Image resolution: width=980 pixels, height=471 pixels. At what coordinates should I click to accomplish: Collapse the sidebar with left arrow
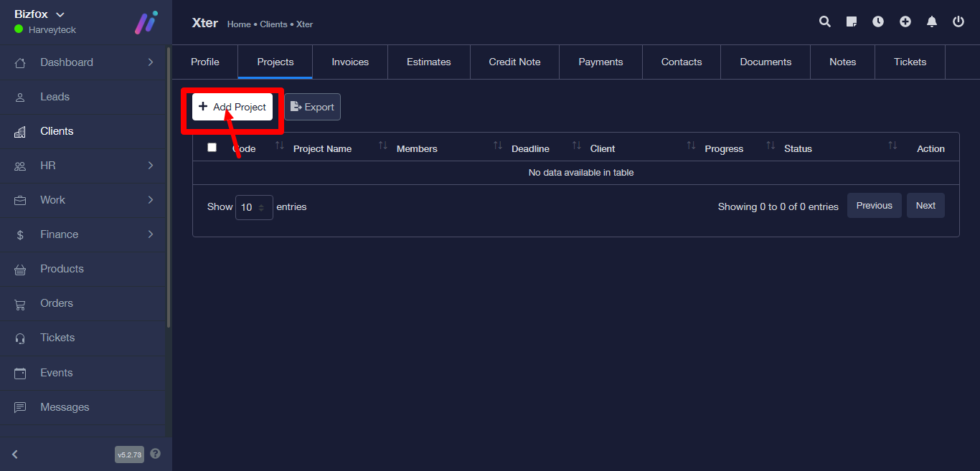pos(15,455)
